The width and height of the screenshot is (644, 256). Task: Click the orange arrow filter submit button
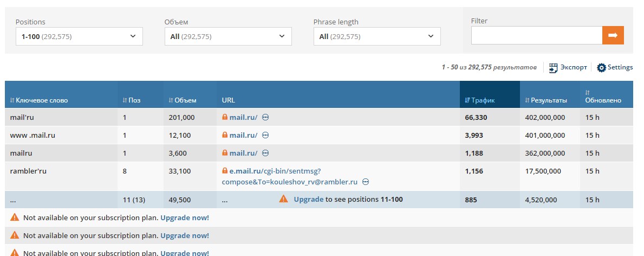click(613, 35)
